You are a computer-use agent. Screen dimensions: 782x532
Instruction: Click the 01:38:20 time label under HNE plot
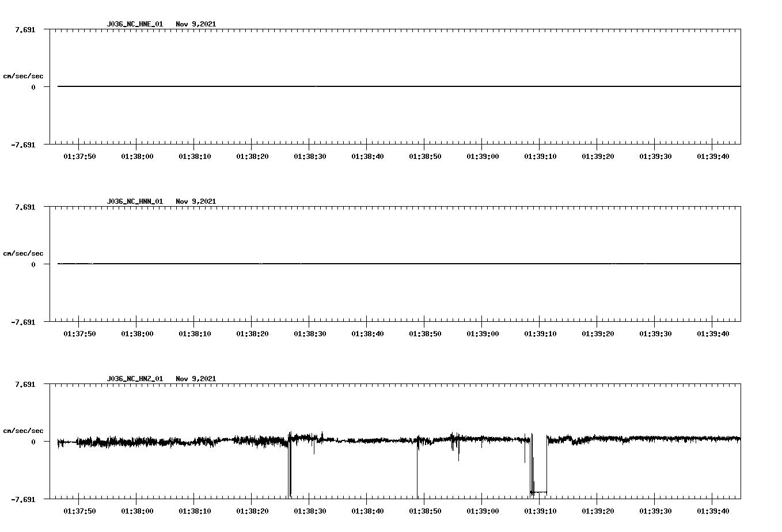pos(252,157)
